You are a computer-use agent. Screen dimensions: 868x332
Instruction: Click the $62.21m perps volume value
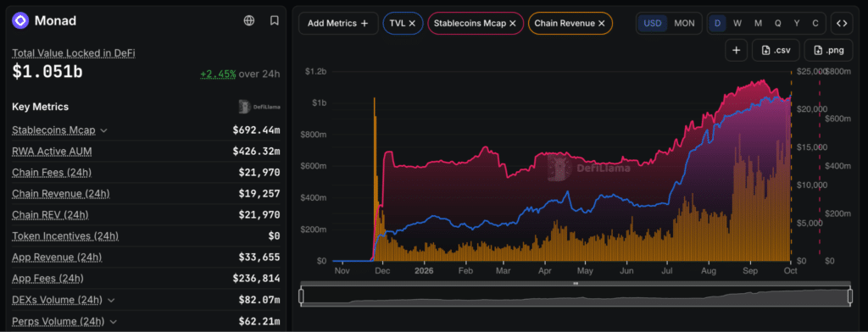point(259,321)
